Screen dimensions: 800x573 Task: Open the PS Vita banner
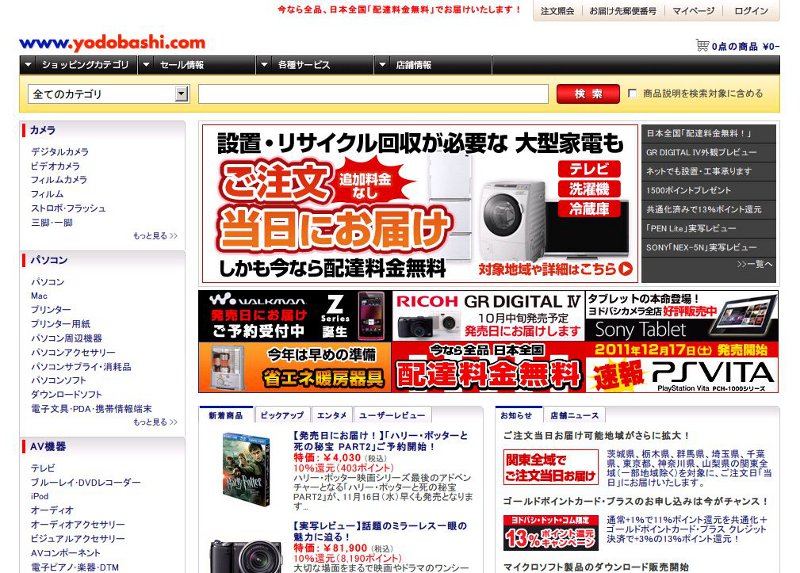tap(681, 367)
